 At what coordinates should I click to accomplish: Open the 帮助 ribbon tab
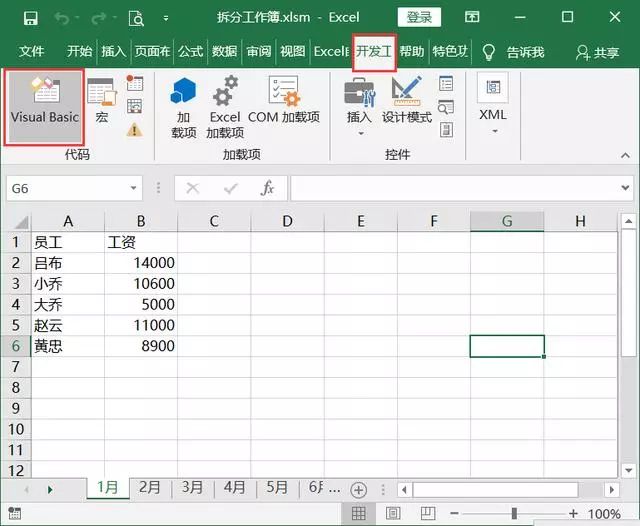pyautogui.click(x=411, y=51)
